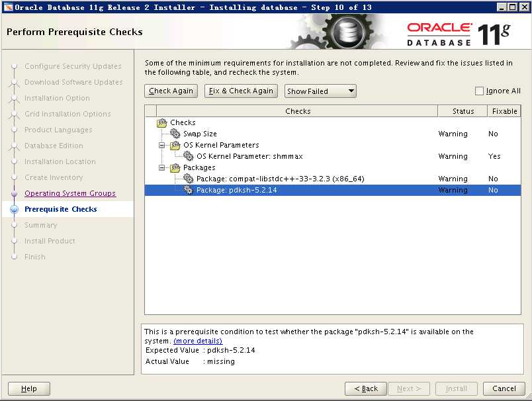Click the Prerequisite Checks step bullet
The image size is (532, 401).
click(x=15, y=210)
